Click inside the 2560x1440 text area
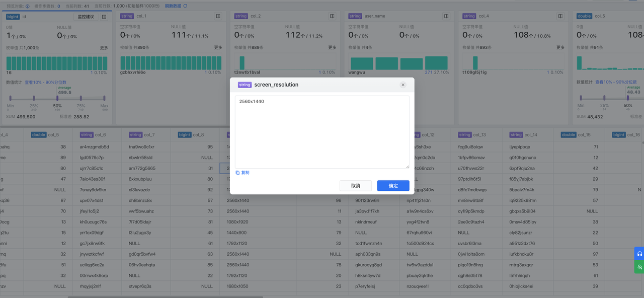This screenshot has height=298, width=644. (x=322, y=132)
